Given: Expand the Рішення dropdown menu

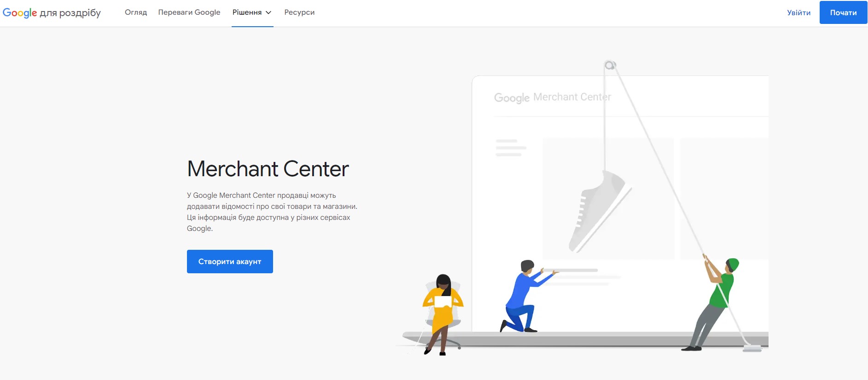Looking at the screenshot, I should [247, 12].
